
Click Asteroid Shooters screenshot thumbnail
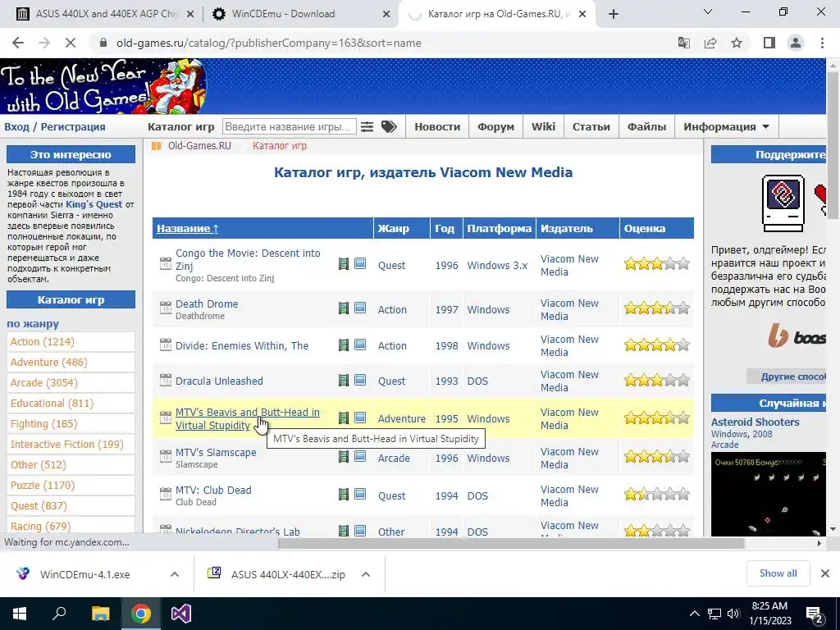(x=768, y=493)
